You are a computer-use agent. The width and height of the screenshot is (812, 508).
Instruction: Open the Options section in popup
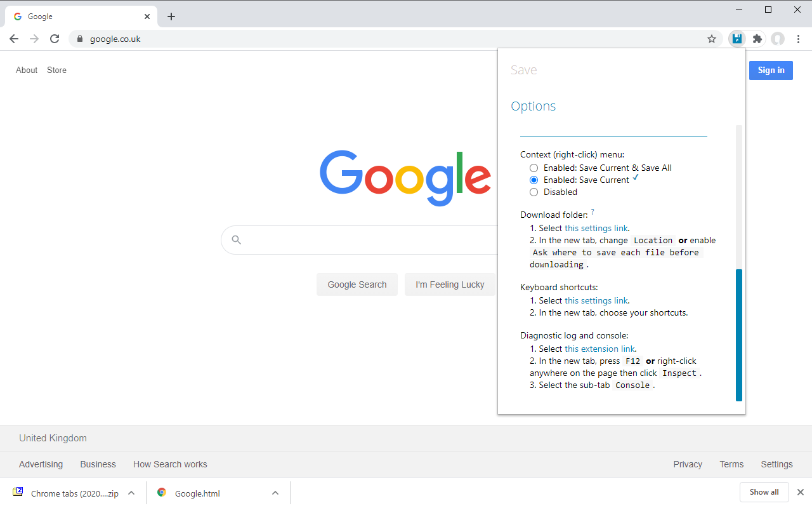coord(534,106)
